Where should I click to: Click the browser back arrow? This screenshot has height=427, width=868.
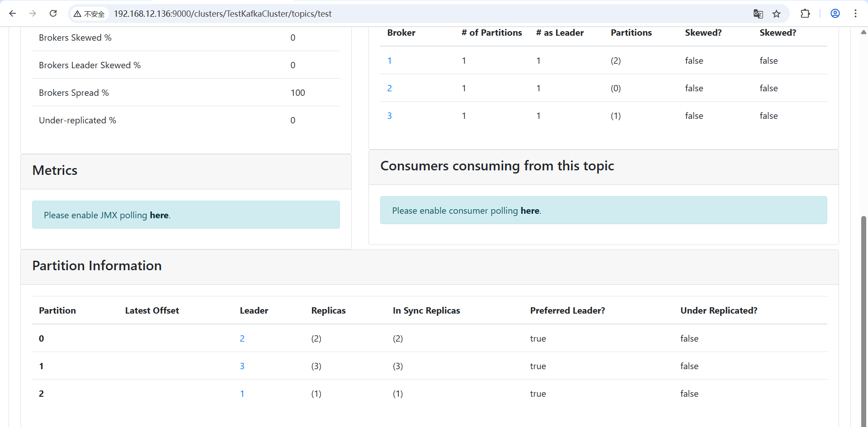[13, 14]
